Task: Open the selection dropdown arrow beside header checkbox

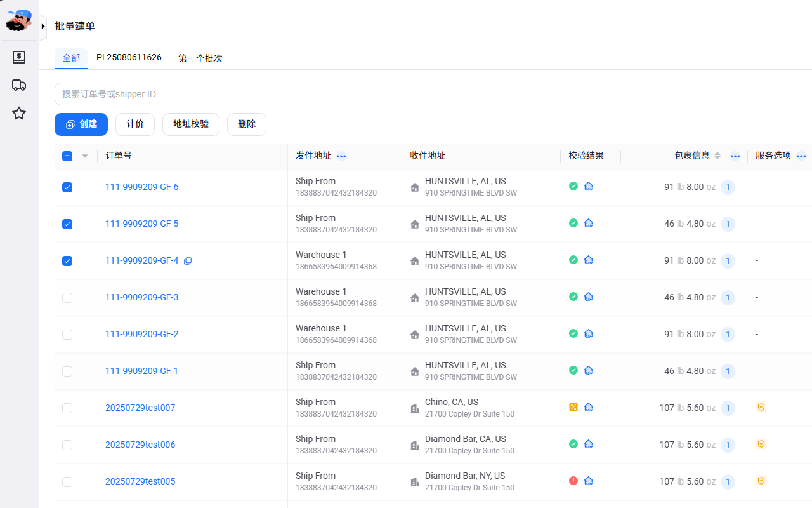Action: [85, 156]
